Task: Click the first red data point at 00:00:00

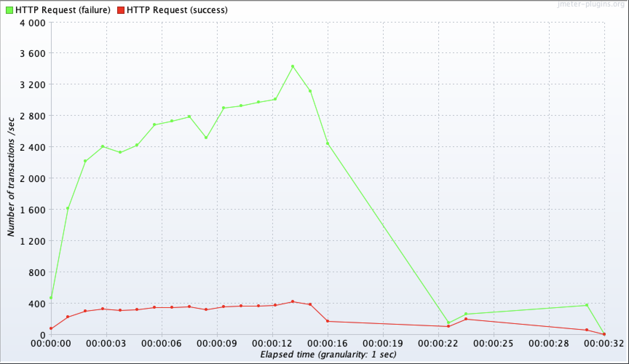Action: [x=51, y=329]
